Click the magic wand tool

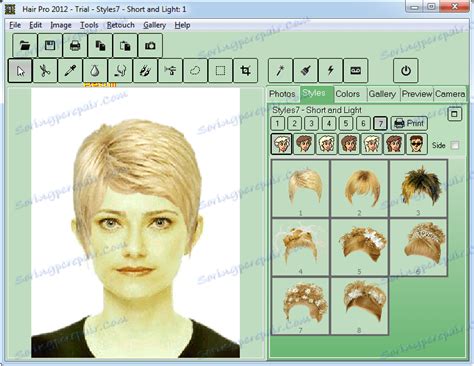point(280,71)
